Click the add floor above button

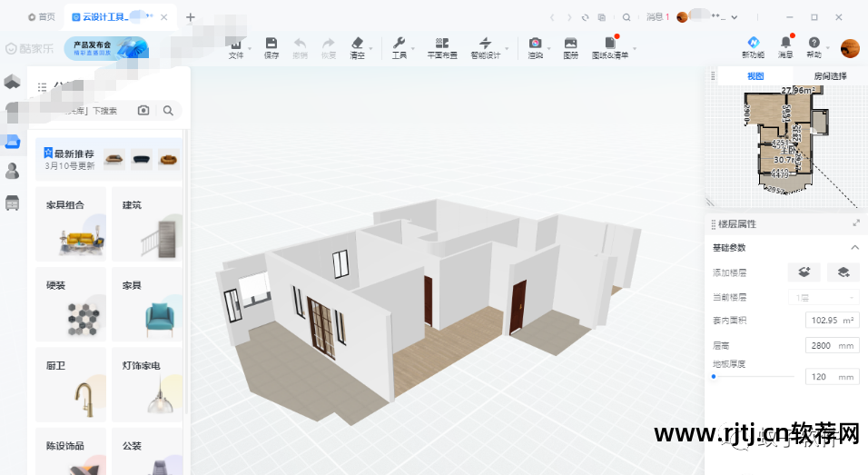click(x=804, y=272)
